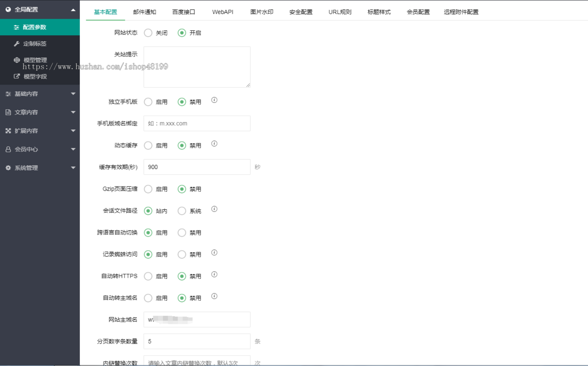Enable 自动转主域名 via 启用 radio

pos(148,298)
